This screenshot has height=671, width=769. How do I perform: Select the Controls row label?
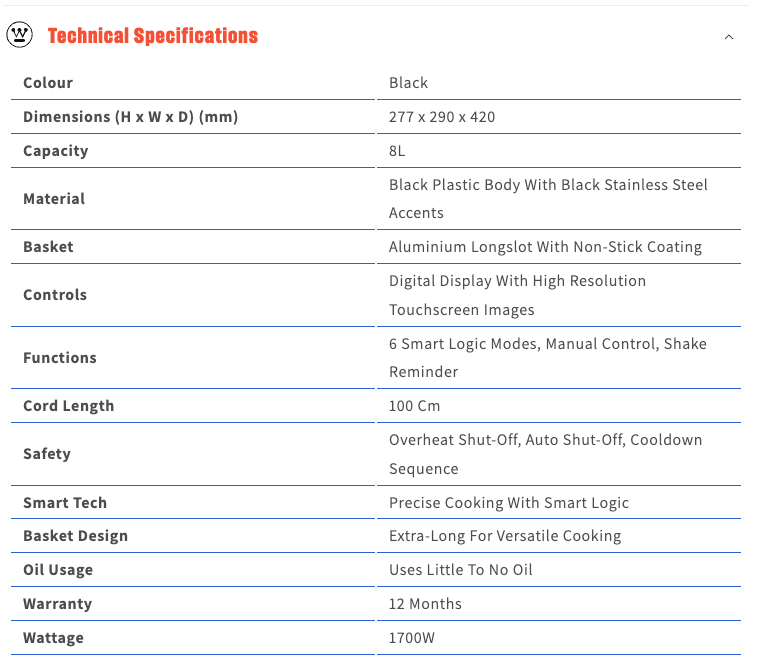(55, 295)
